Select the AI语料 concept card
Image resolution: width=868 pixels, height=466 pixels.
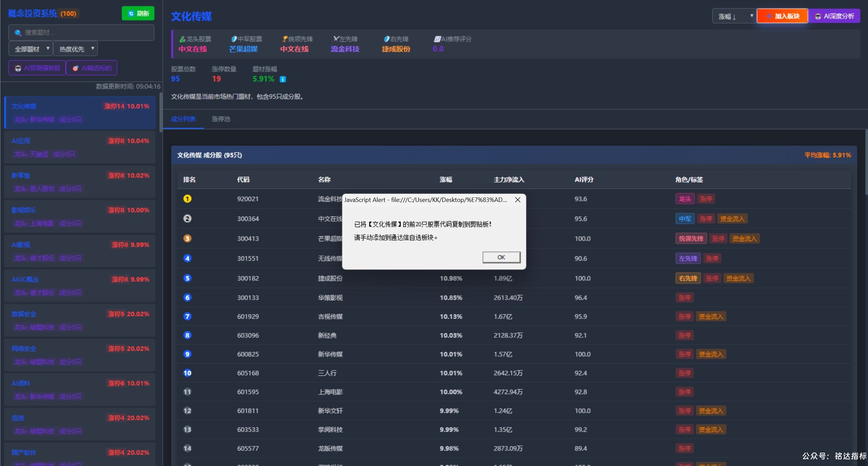coord(80,390)
